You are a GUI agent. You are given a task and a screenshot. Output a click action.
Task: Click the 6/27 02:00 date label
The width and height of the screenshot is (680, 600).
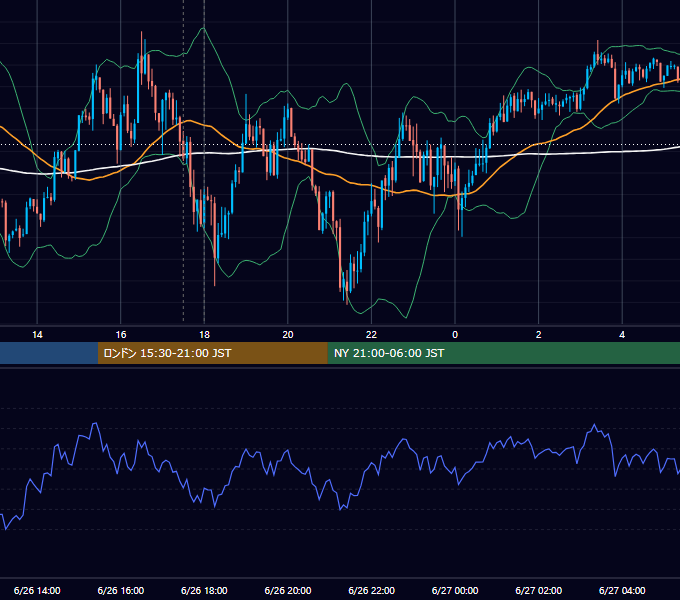(539, 590)
